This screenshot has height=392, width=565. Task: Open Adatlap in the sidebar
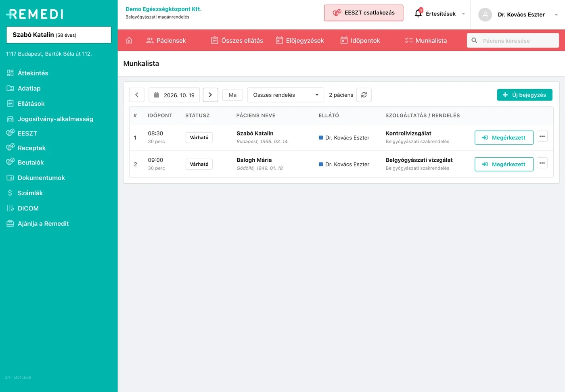click(24, 88)
